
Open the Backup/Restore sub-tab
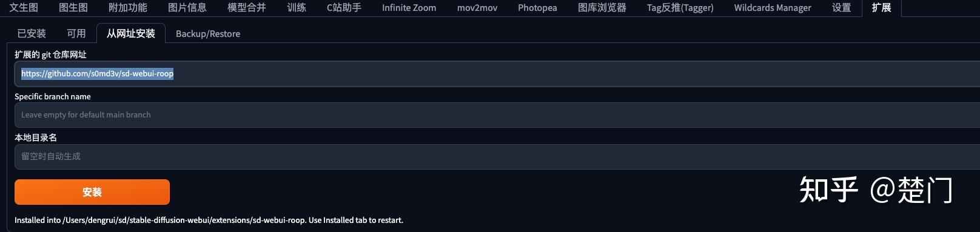pyautogui.click(x=208, y=33)
